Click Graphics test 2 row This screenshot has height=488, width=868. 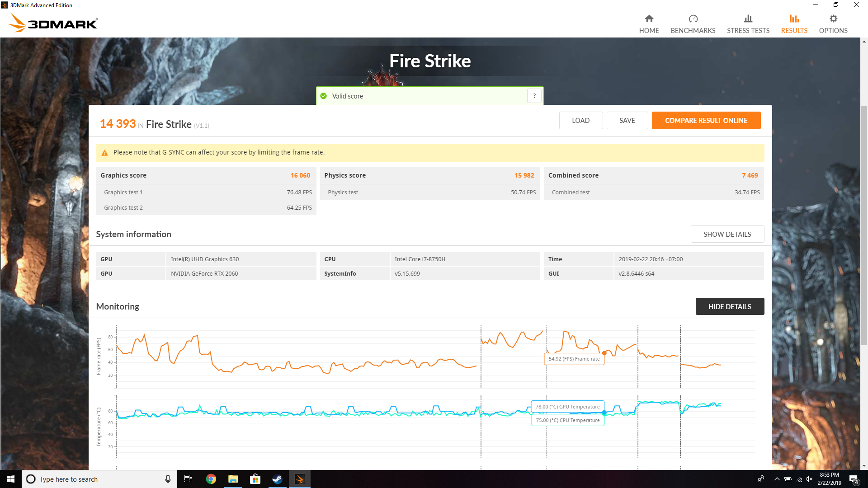click(x=206, y=207)
